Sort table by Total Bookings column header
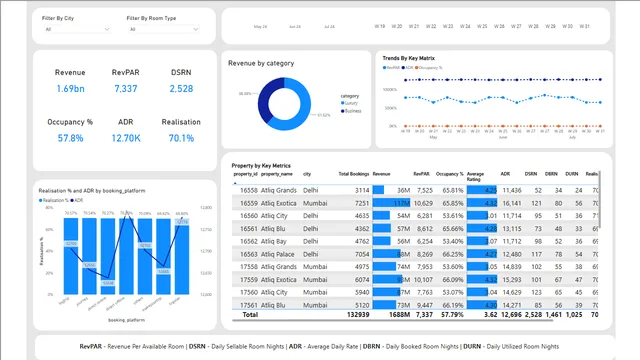Viewport: 640px width, 360px height. click(x=353, y=174)
